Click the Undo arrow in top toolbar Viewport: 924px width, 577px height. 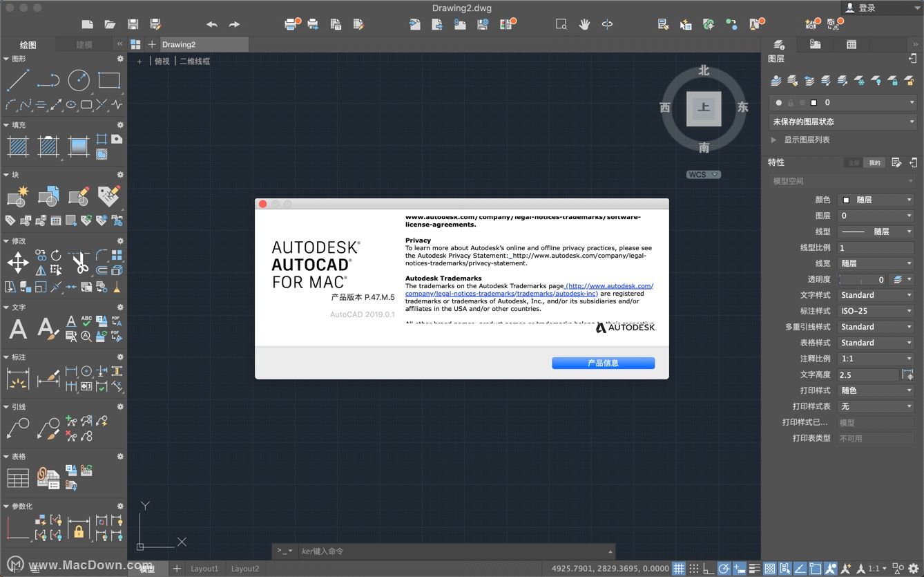click(212, 24)
